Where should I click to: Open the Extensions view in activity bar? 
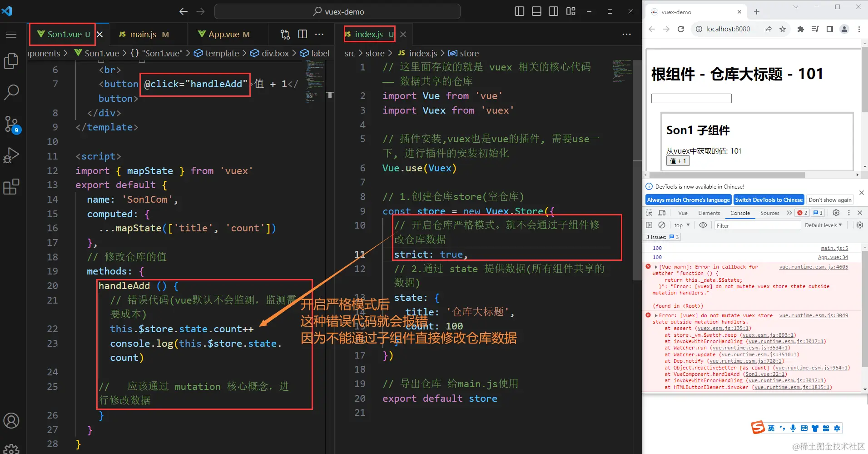pyautogui.click(x=11, y=187)
